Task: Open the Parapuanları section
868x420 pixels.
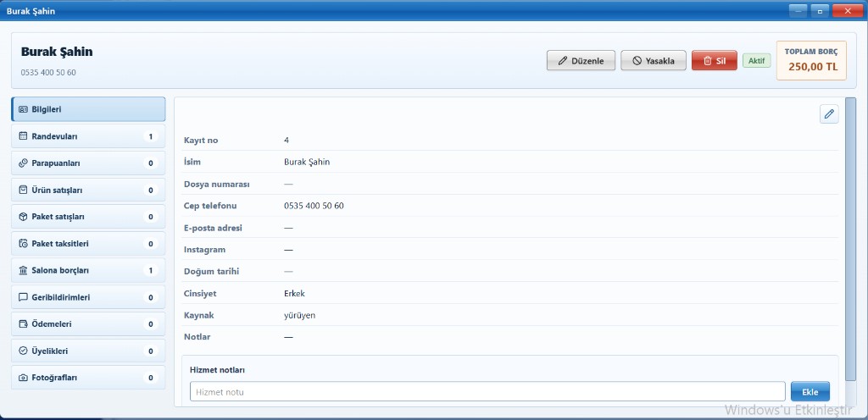Action: pyautogui.click(x=88, y=163)
